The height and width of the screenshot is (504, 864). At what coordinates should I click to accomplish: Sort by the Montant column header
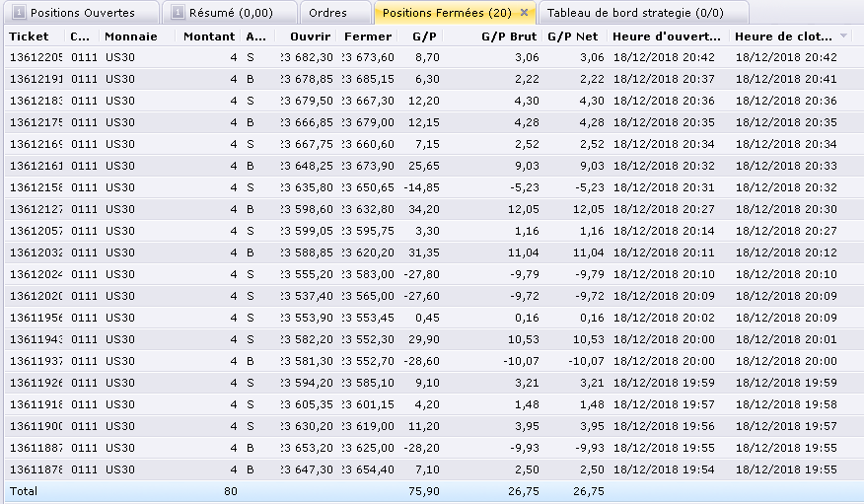(x=209, y=36)
